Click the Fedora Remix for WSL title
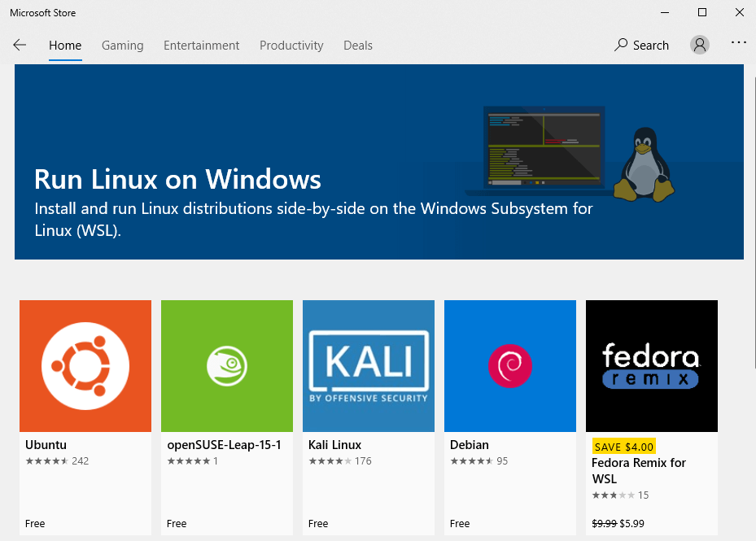 (639, 470)
